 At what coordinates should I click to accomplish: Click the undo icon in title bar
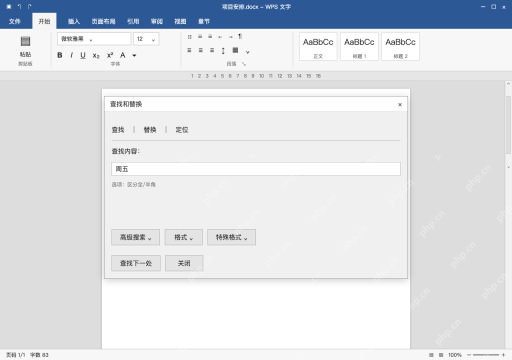(x=19, y=7)
